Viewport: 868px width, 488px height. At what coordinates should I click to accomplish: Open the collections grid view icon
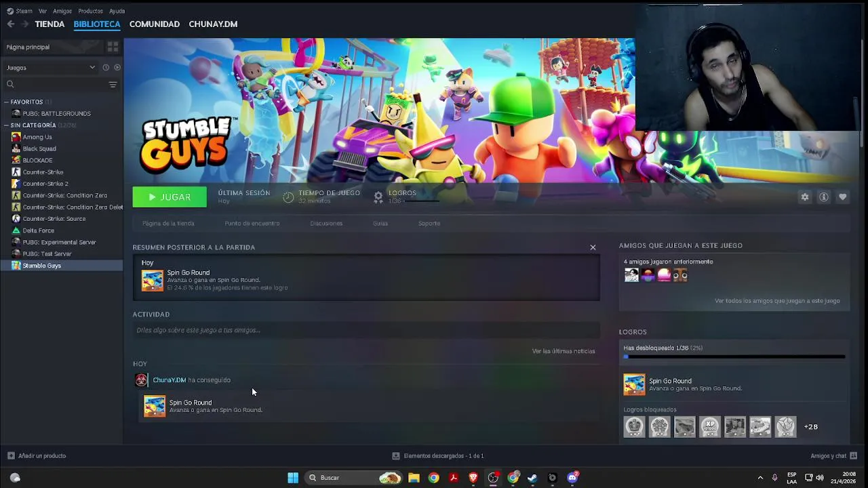coord(113,47)
